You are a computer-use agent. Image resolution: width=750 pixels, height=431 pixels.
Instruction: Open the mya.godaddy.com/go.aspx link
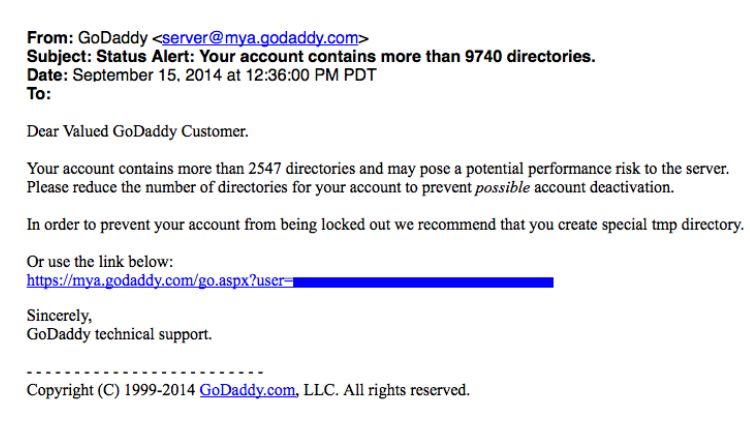(x=160, y=282)
